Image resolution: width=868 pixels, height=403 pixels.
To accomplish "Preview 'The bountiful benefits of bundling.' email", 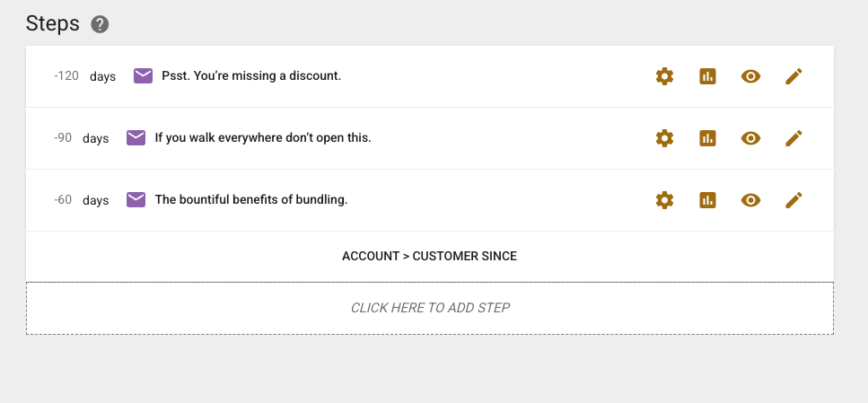I will coord(750,200).
